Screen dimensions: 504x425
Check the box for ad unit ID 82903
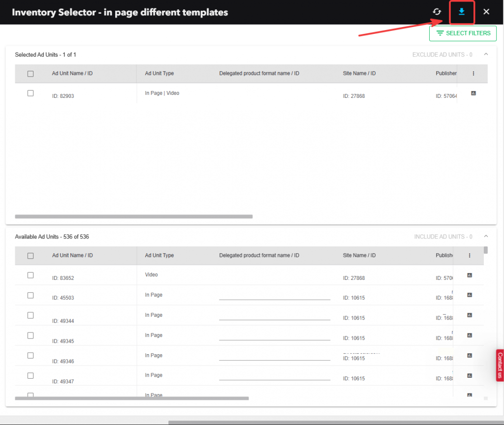click(31, 93)
